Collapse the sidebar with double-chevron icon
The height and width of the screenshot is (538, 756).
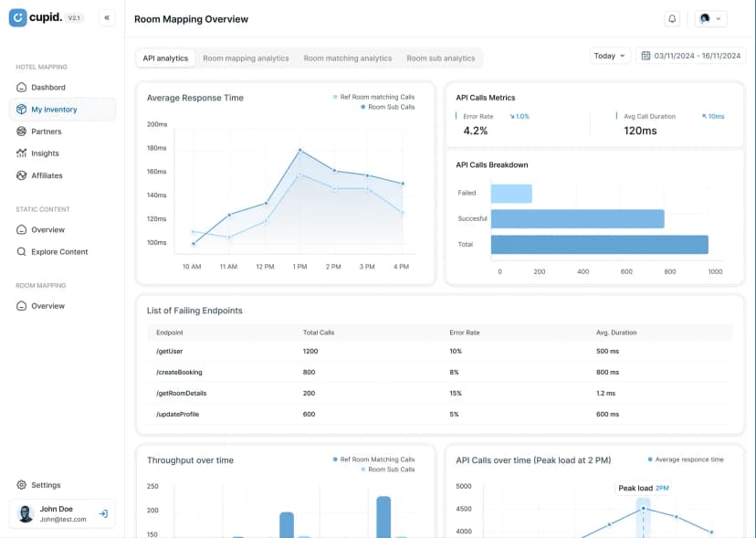coord(107,18)
